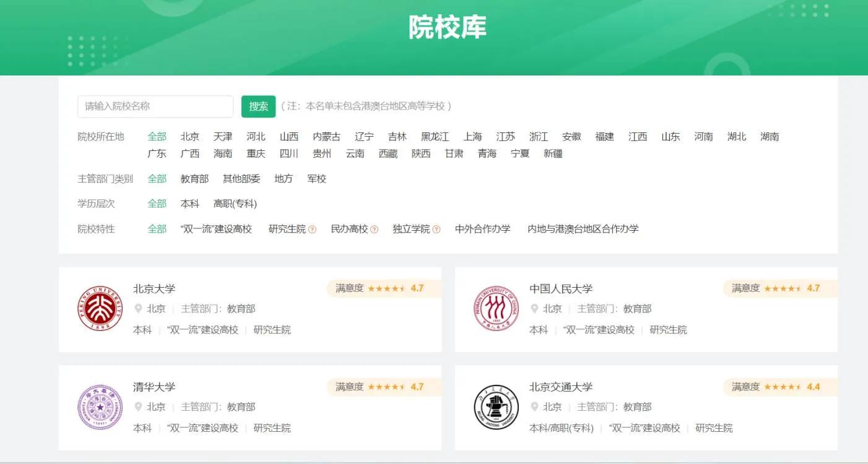Click the Renmin University of China logo
This screenshot has height=464, width=868.
click(x=495, y=307)
